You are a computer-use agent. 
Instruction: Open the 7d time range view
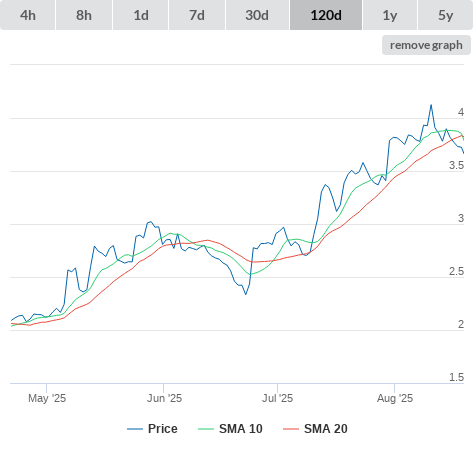(197, 15)
